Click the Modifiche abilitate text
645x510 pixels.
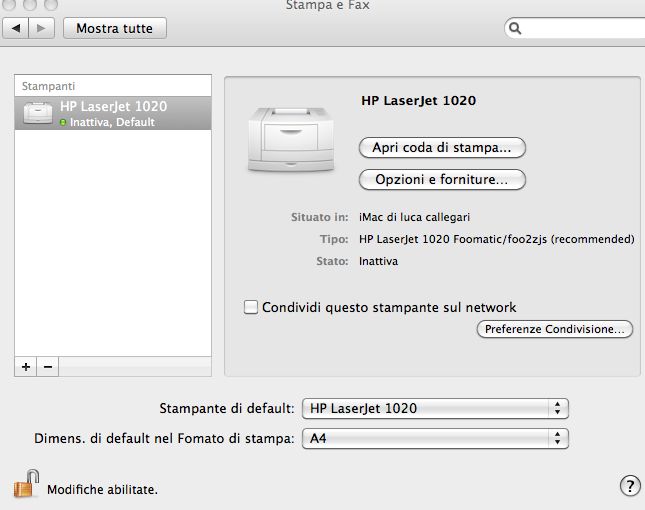click(102, 490)
